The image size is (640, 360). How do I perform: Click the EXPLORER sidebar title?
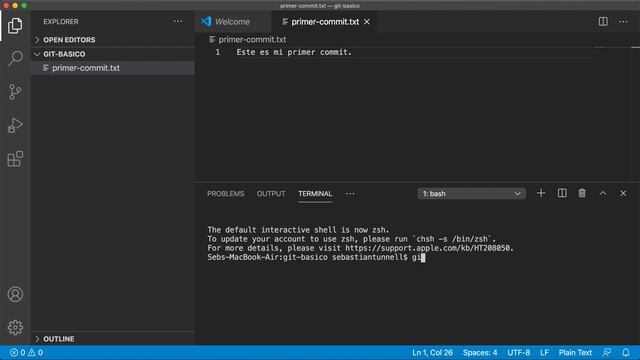click(x=61, y=22)
